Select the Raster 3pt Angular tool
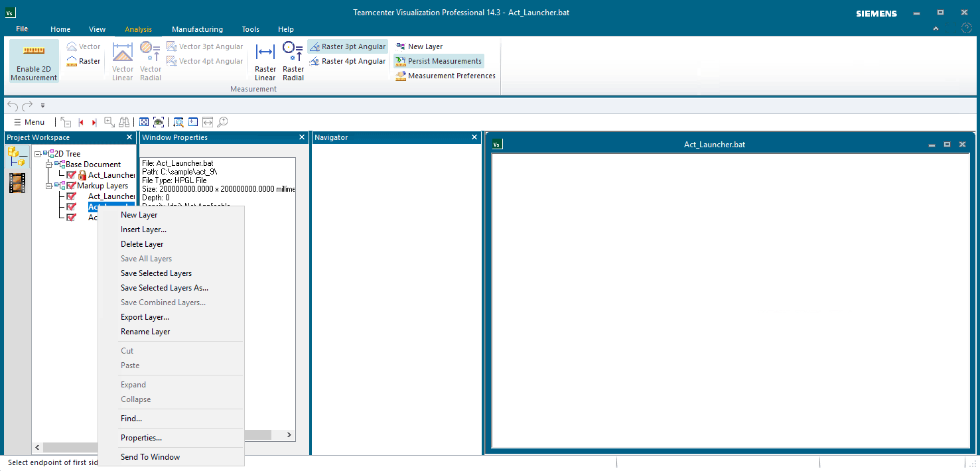Screen dimensions: 980x471 [x=347, y=46]
